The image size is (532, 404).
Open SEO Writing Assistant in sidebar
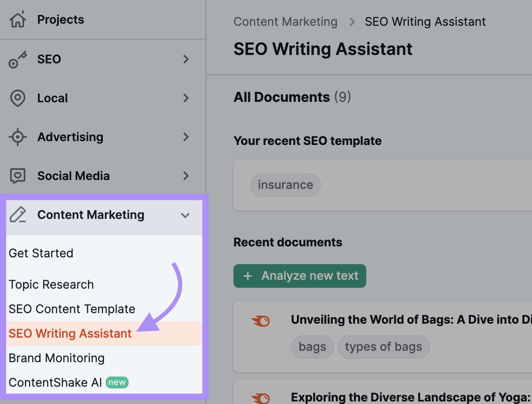[x=70, y=333]
